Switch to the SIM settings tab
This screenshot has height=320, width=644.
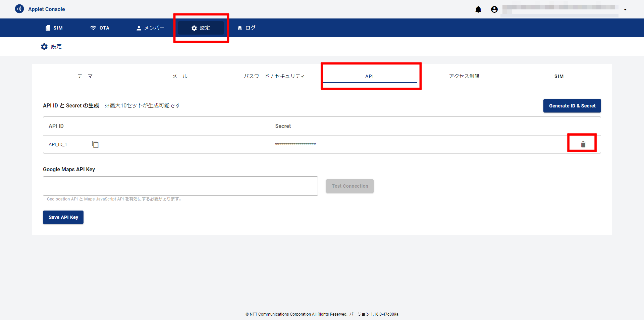[559, 76]
